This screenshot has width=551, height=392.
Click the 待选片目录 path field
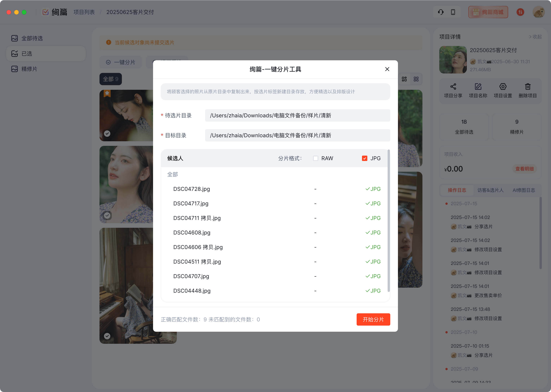click(298, 115)
